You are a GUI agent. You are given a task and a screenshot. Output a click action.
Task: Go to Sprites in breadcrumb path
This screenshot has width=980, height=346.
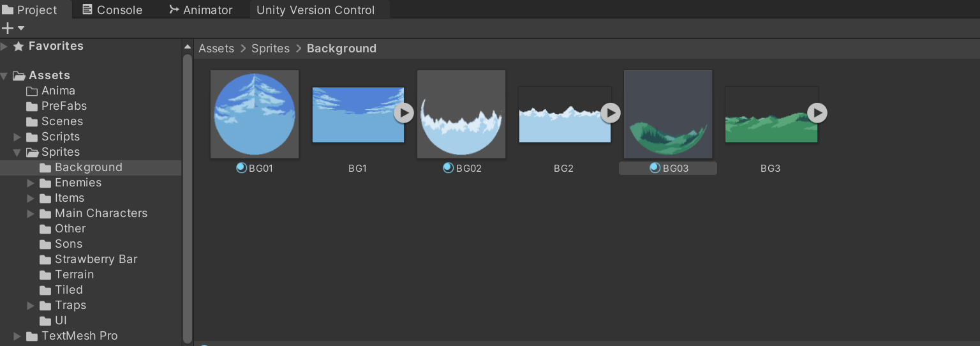[271, 49]
